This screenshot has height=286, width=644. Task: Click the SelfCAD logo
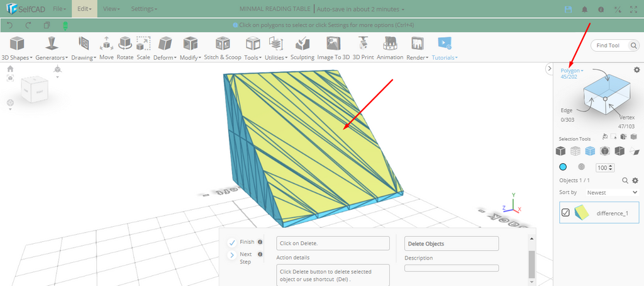26,9
